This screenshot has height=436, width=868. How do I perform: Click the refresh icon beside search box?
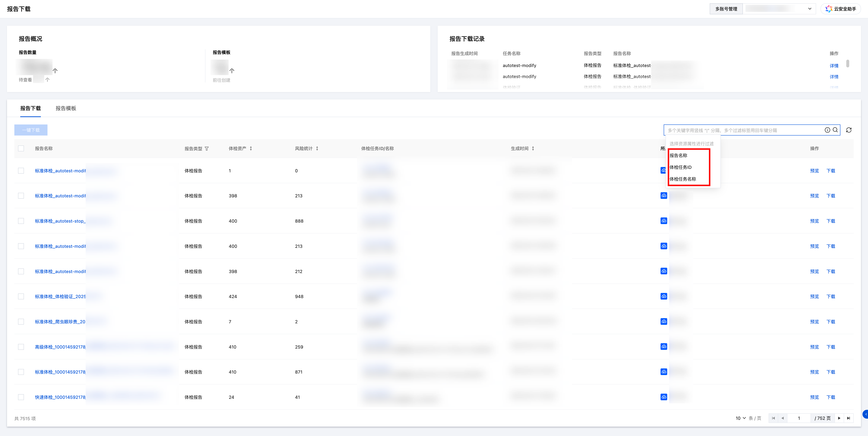point(849,130)
